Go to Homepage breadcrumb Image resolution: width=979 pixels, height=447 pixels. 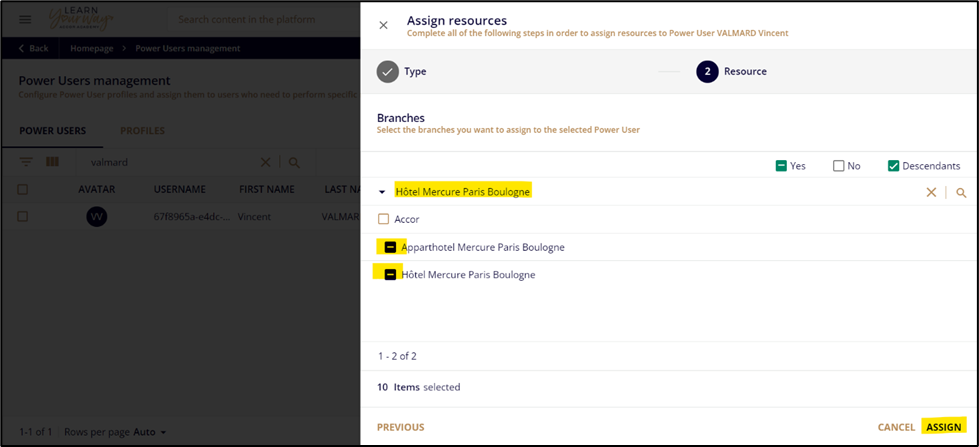pos(91,48)
